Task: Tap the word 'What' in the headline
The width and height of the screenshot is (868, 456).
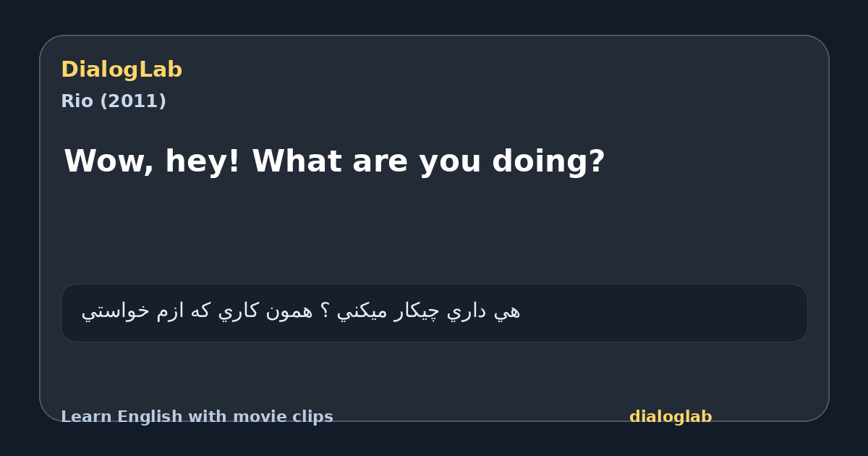Action: click(x=298, y=161)
